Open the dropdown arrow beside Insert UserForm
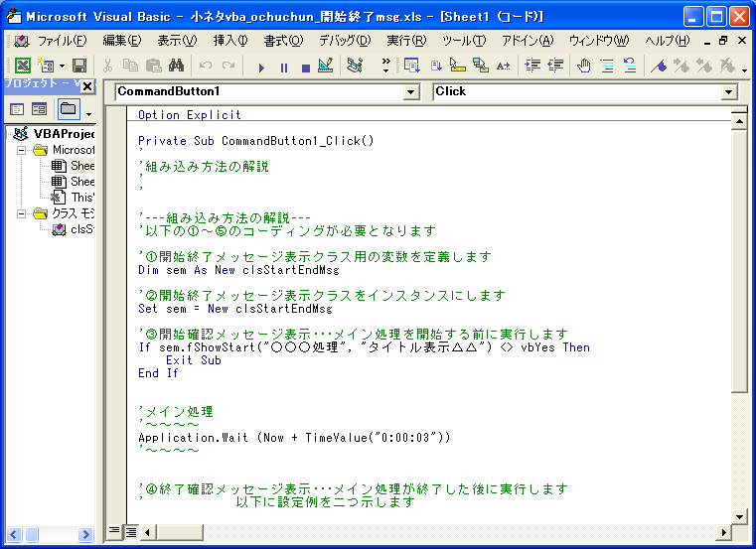The height and width of the screenshot is (549, 756). (62, 66)
